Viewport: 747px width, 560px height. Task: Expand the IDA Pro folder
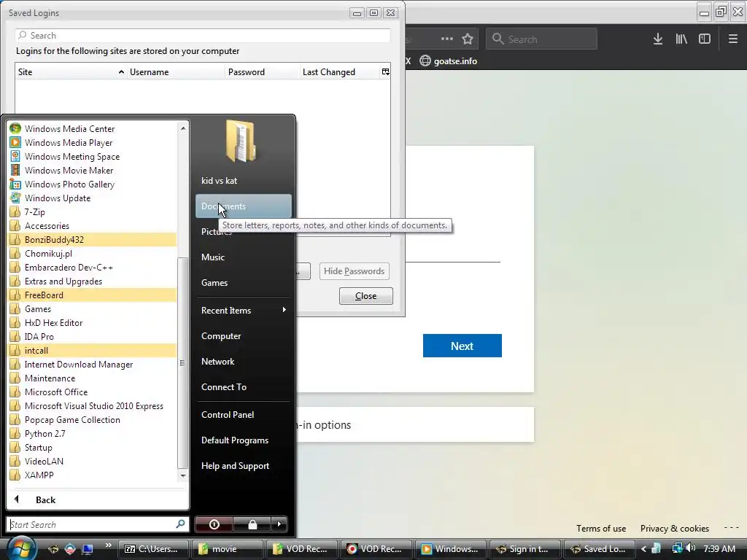93,336
